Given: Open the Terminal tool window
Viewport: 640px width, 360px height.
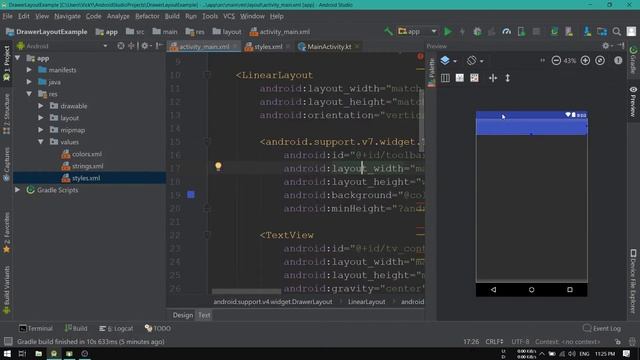Looking at the screenshot, I should click(36, 328).
